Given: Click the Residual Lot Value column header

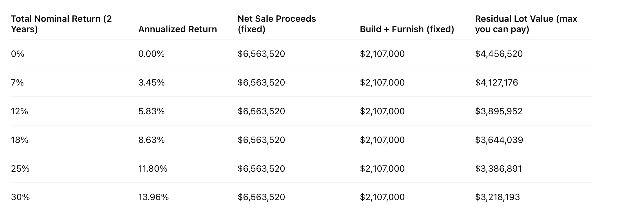Looking at the screenshot, I should pyautogui.click(x=526, y=24).
